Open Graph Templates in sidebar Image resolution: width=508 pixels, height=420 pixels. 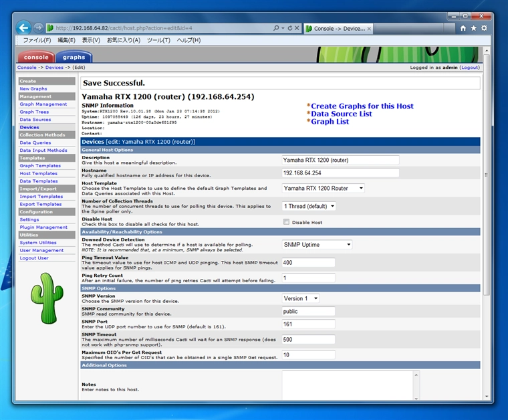(40, 166)
